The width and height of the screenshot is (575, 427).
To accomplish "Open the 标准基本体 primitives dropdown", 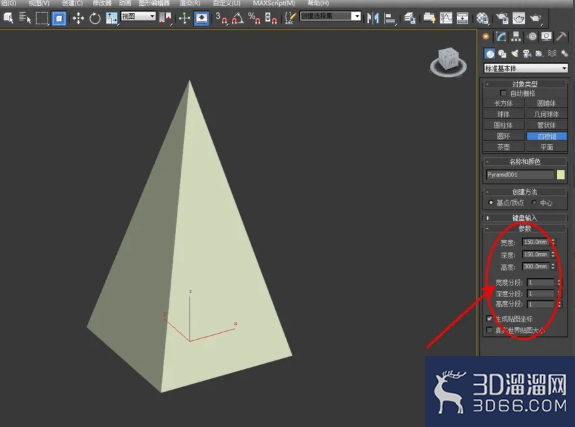I will pyautogui.click(x=526, y=68).
